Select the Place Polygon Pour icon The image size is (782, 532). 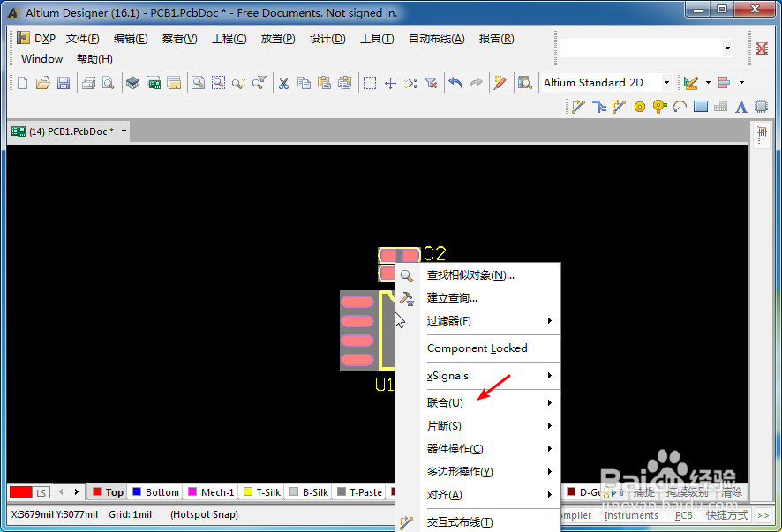(720, 107)
